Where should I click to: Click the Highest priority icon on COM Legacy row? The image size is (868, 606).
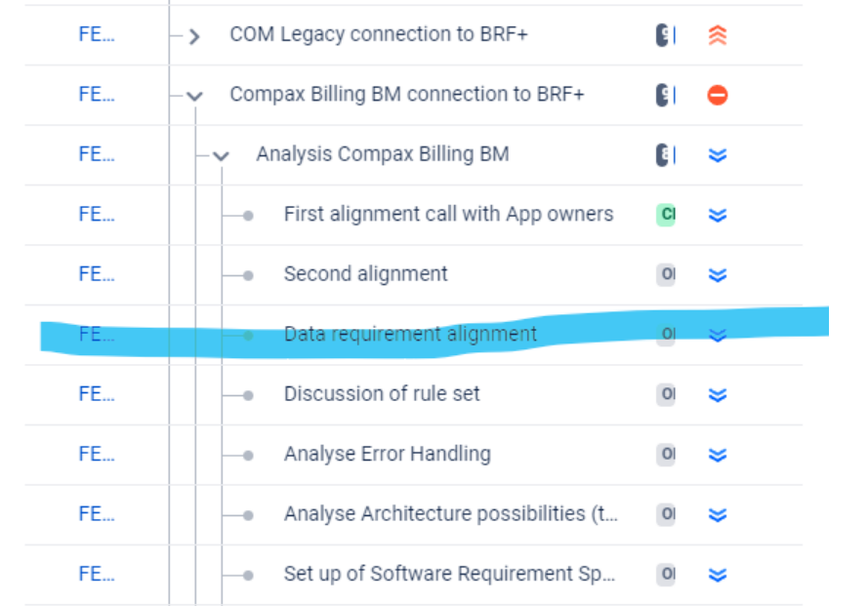[x=718, y=34]
